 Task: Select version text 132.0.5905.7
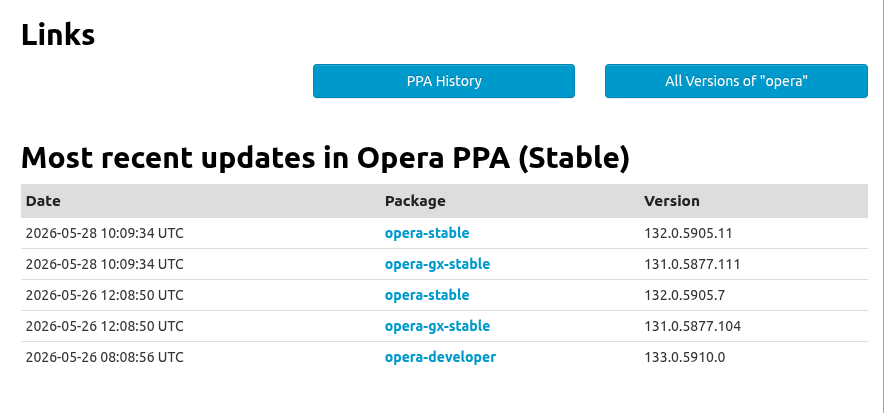click(684, 295)
